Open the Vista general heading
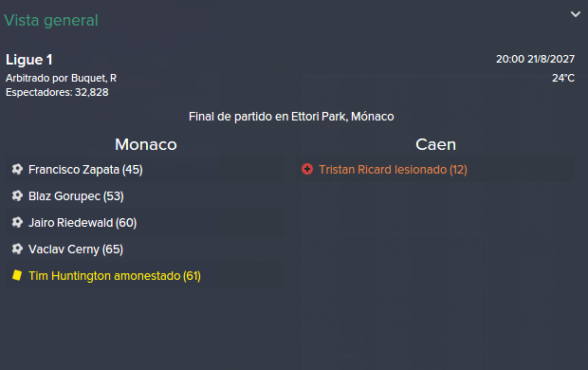 click(x=51, y=20)
